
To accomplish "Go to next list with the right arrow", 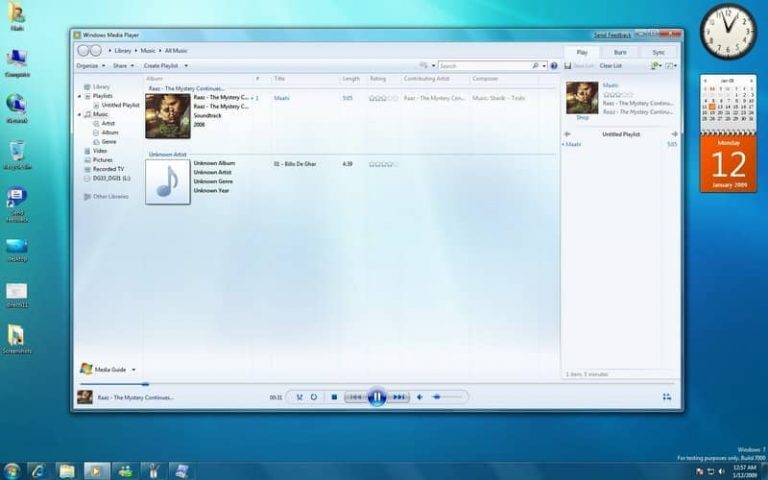I will (674, 134).
